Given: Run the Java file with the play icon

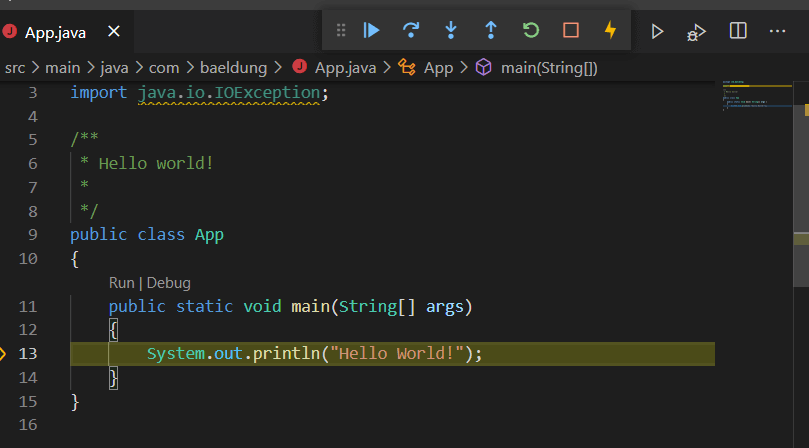Looking at the screenshot, I should [657, 32].
